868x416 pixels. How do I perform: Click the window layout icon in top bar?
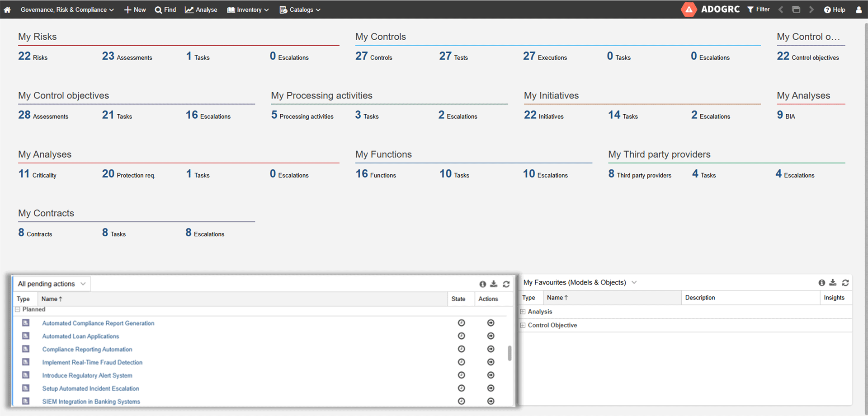pos(796,9)
